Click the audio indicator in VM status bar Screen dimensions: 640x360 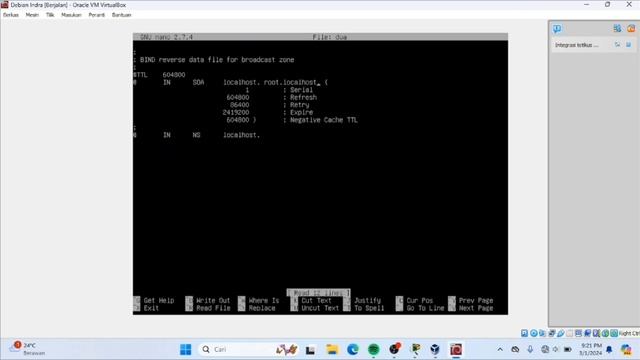542,333
